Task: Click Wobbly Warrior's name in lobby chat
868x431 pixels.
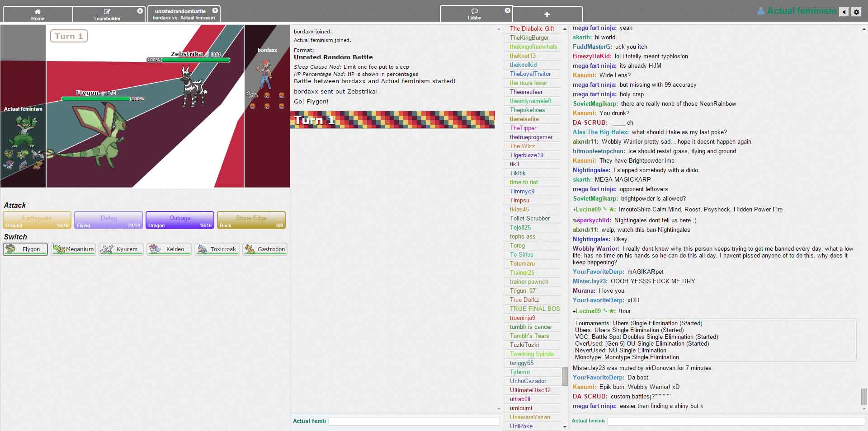Action: tap(596, 248)
